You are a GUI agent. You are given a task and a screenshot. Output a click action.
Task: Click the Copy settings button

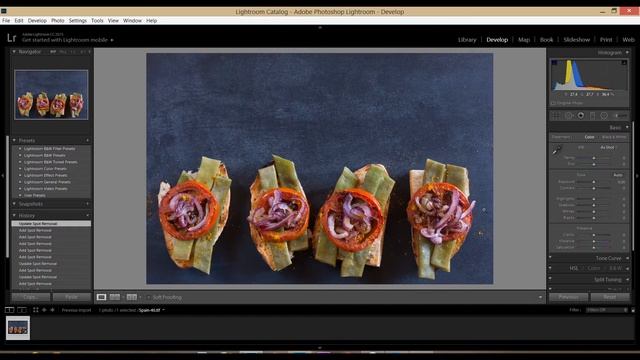pyautogui.click(x=31, y=297)
